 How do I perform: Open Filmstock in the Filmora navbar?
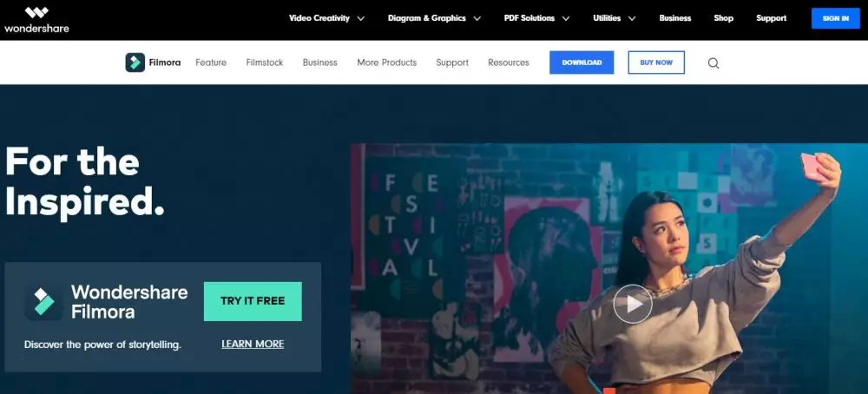[x=265, y=62]
